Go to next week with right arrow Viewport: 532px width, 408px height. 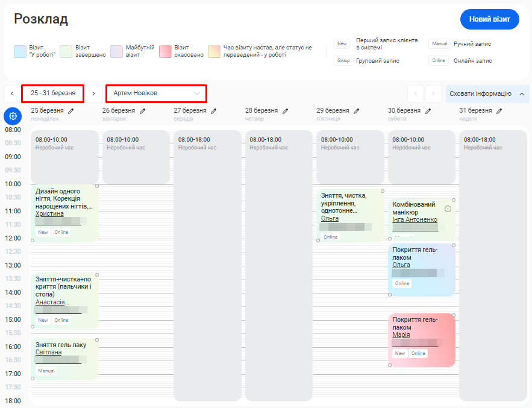click(93, 93)
